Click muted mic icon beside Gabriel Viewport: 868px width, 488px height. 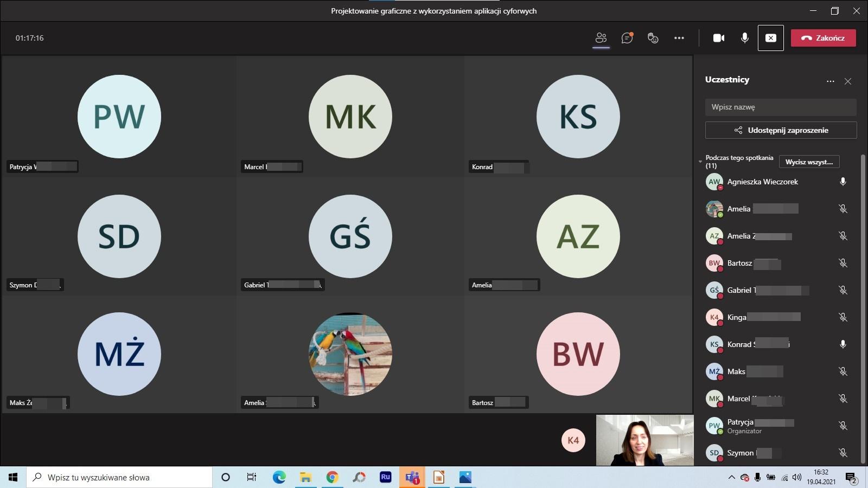[x=843, y=290]
